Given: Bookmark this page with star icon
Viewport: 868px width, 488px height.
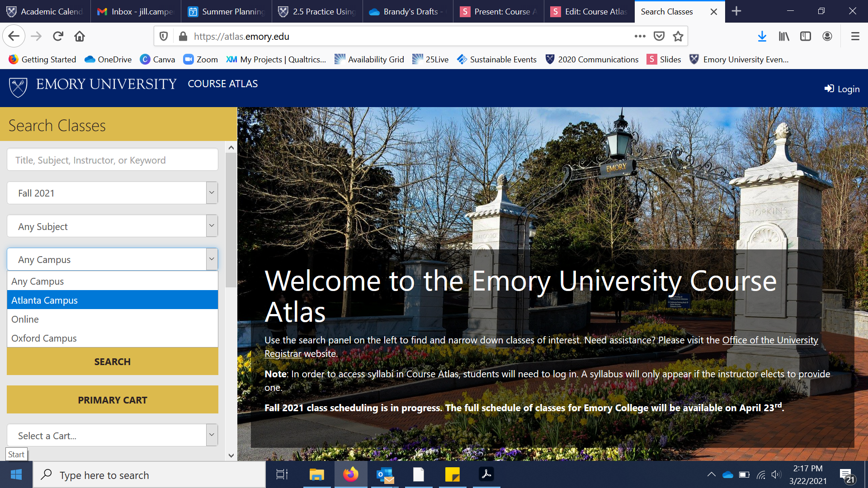Looking at the screenshot, I should point(678,36).
